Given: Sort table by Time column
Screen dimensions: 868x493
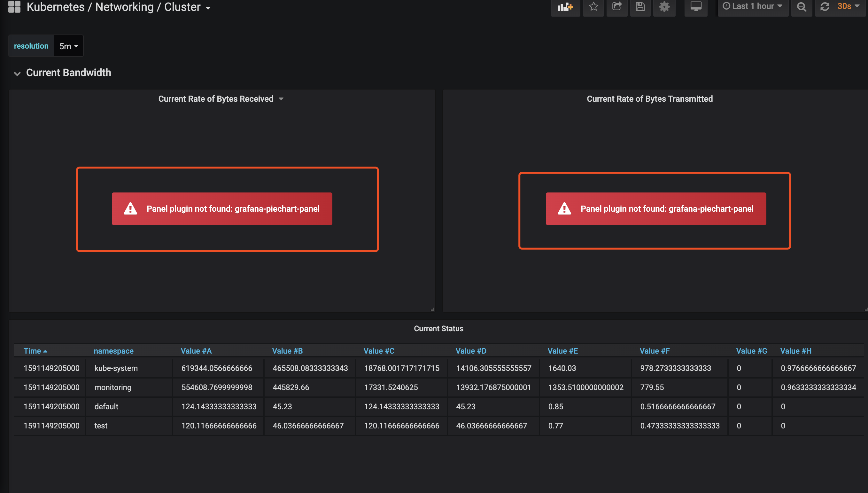Looking at the screenshot, I should tap(35, 351).
